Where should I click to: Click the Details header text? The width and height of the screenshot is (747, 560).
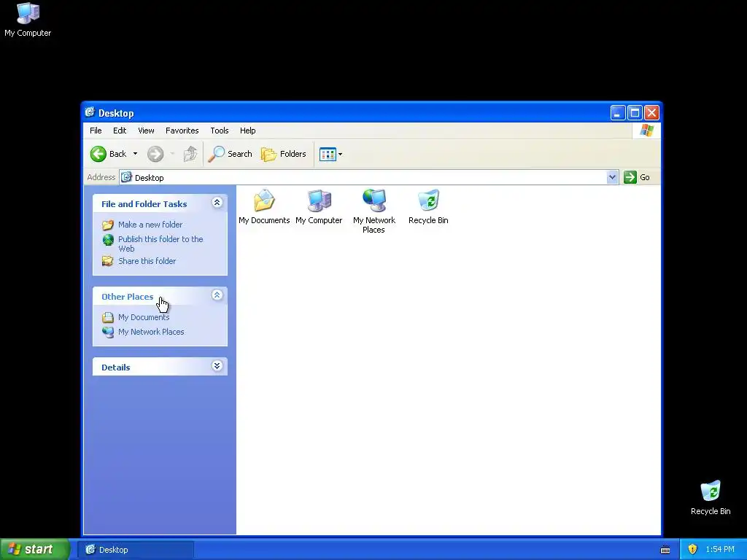tap(116, 367)
